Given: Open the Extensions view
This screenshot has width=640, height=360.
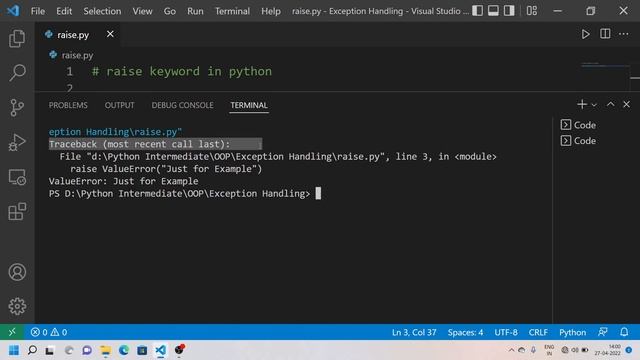Looking at the screenshot, I should pyautogui.click(x=17, y=211).
